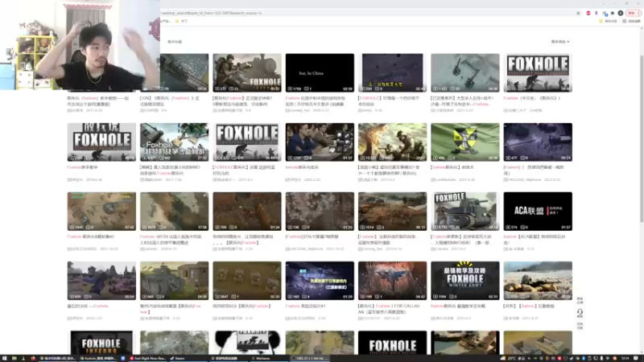Image resolution: width=644 pixels, height=362 pixels.
Task: Open the Chrome three-dot menu
Action: pos(638,13)
